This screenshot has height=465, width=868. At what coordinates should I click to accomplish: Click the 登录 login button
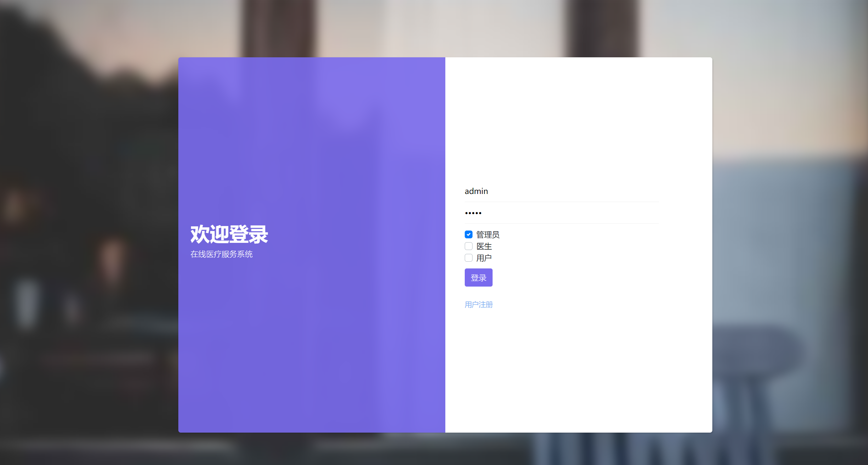click(478, 277)
